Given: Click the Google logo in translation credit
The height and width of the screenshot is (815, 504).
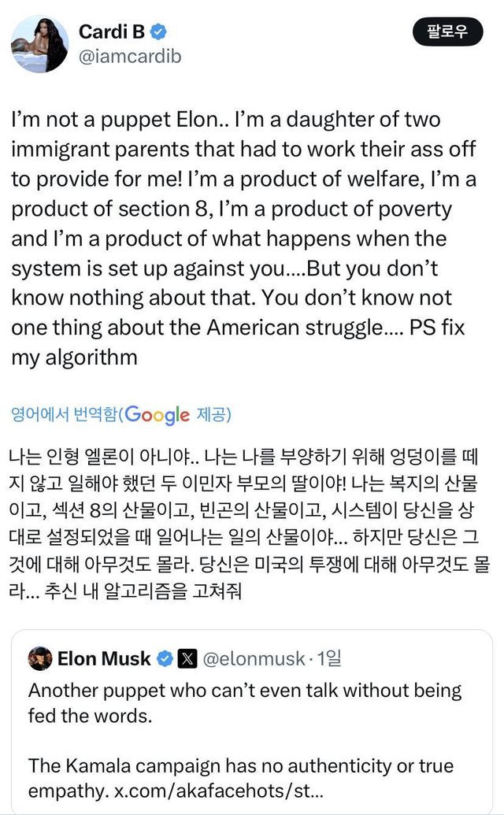Looking at the screenshot, I should click(x=157, y=414).
